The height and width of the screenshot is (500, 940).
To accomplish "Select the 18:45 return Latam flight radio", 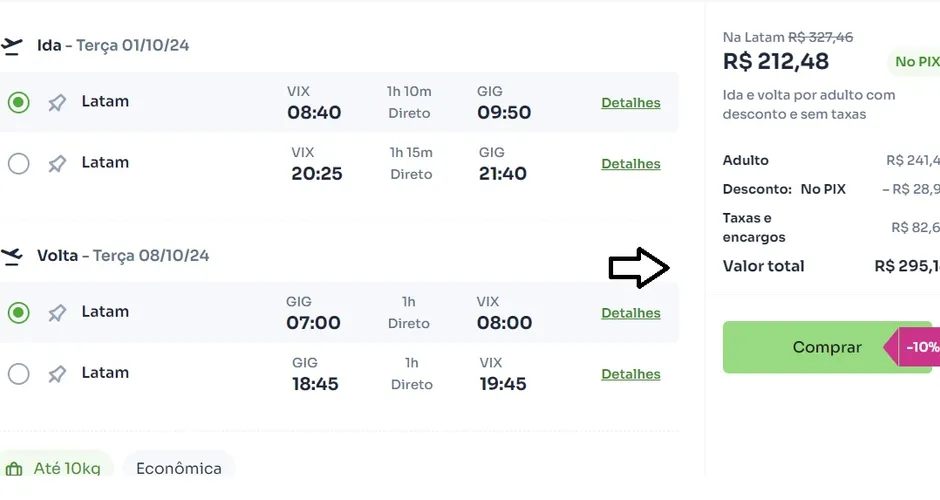I will pyautogui.click(x=19, y=374).
